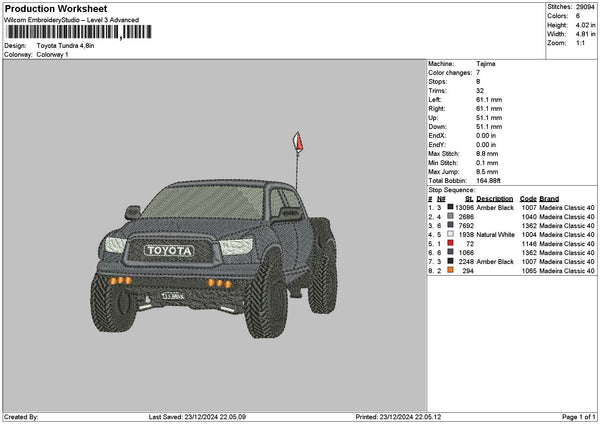600x424 pixels.
Task: Click the 'Created By:' footer label
Action: click(21, 417)
